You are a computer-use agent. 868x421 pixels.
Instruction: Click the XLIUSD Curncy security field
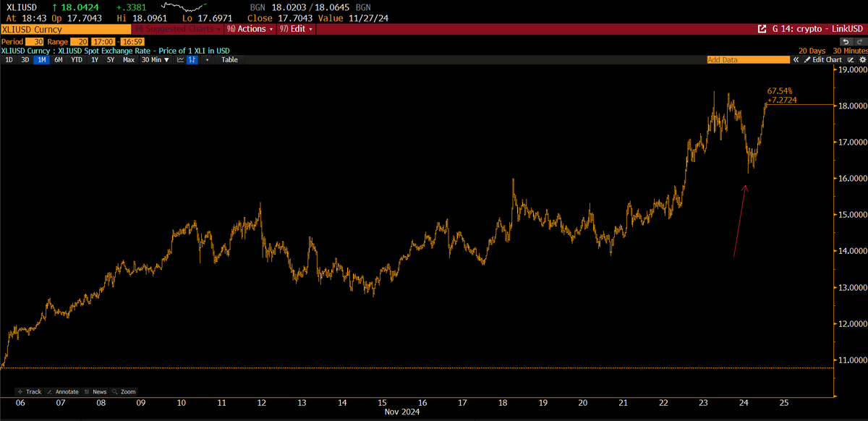tap(67, 30)
